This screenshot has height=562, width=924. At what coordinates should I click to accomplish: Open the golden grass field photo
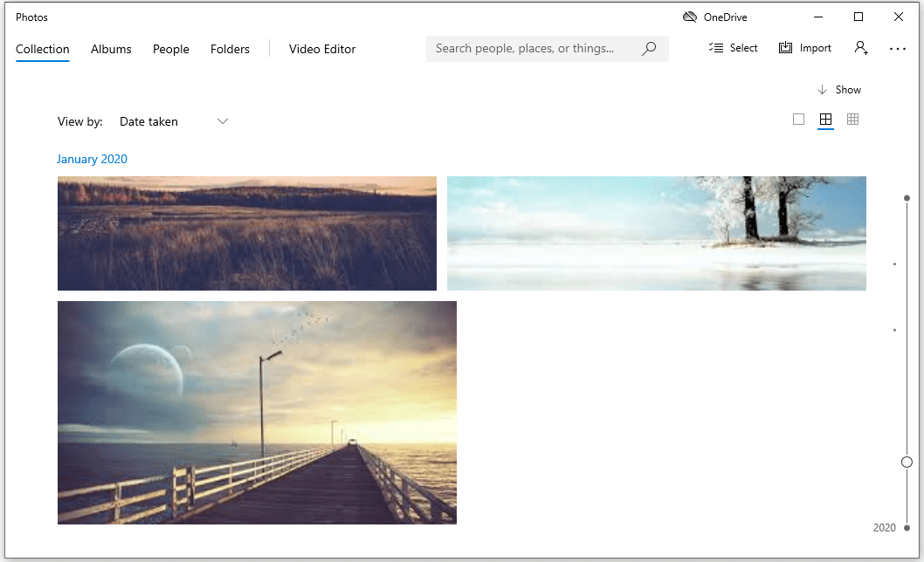click(247, 233)
